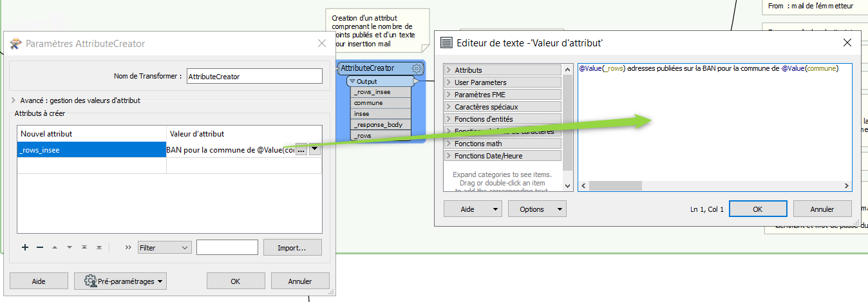
Task: Add a new attribute row with plus icon
Action: coord(25,247)
